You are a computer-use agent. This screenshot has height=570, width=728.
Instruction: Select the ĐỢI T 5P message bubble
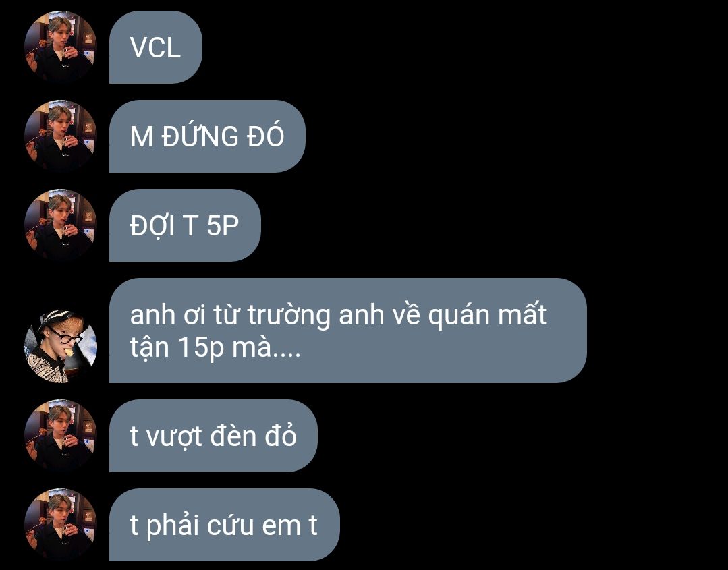[185, 225]
